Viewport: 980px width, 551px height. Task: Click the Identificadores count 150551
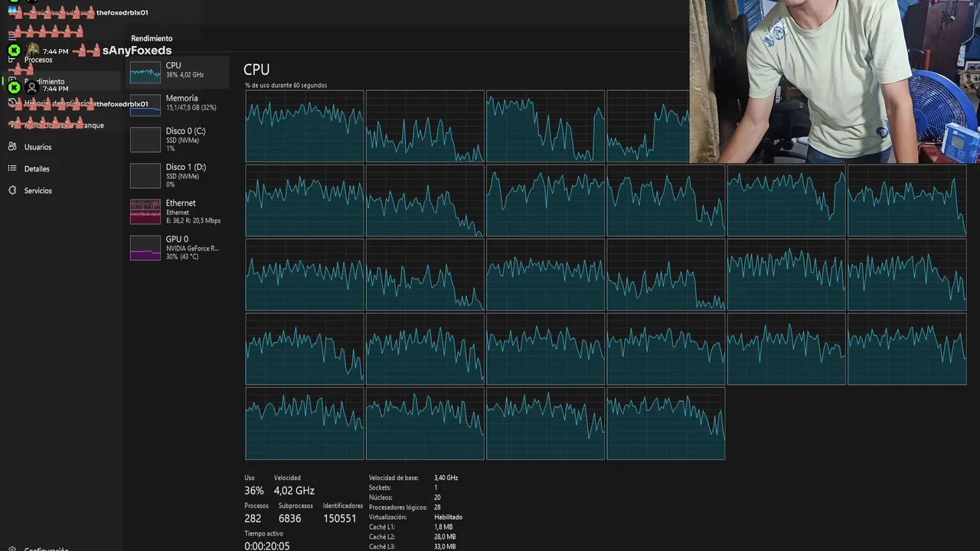[x=340, y=518]
